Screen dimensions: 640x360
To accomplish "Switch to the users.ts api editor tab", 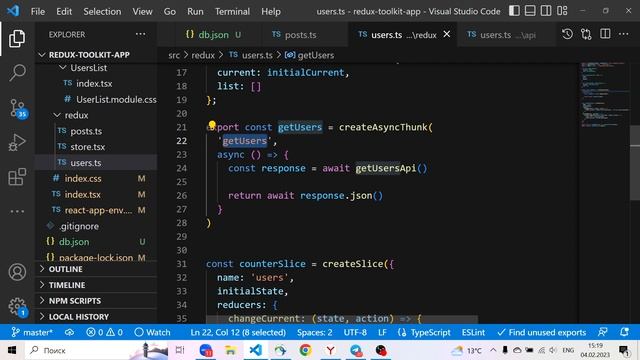I will click(507, 35).
